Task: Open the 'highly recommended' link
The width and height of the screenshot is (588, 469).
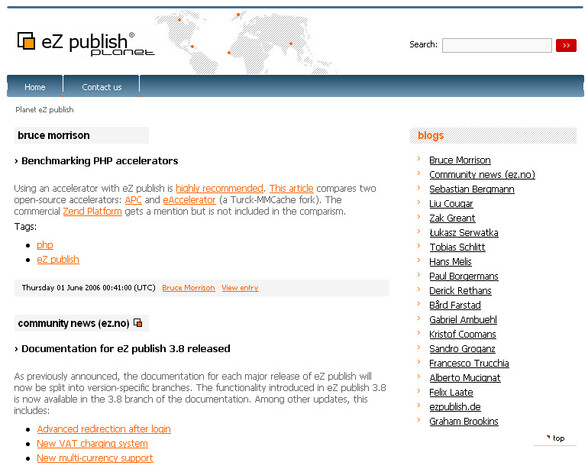Action: (x=219, y=188)
